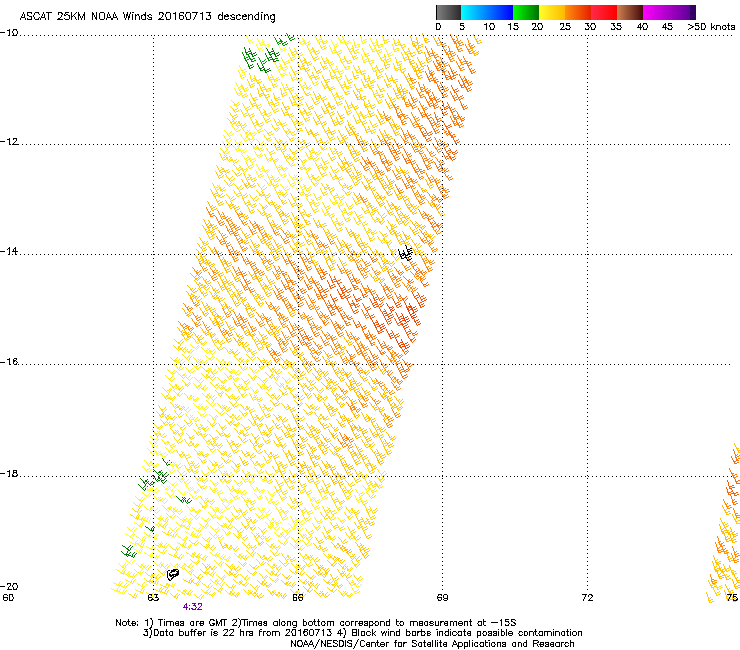This screenshot has width=740, height=650.
Task: Click the -16 latitude axis label
Action: 9,362
